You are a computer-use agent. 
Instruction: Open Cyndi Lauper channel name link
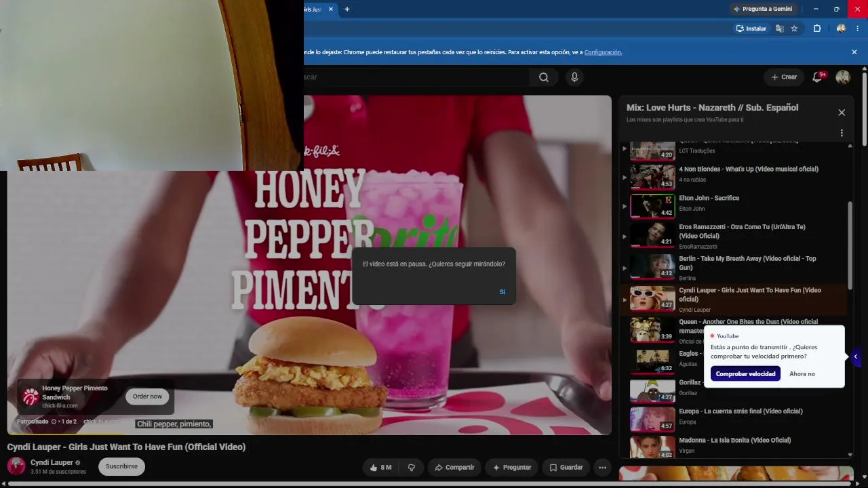click(52, 462)
